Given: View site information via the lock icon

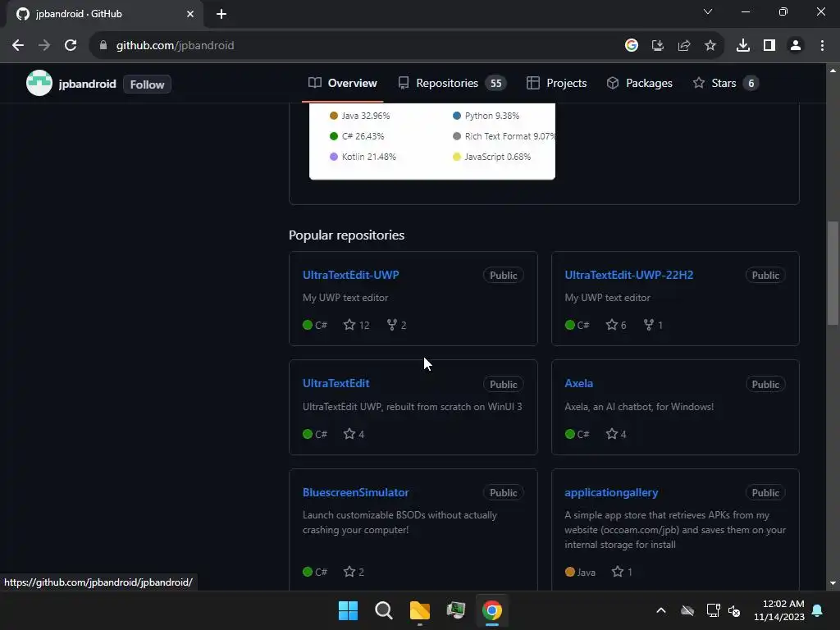Looking at the screenshot, I should click(103, 46).
